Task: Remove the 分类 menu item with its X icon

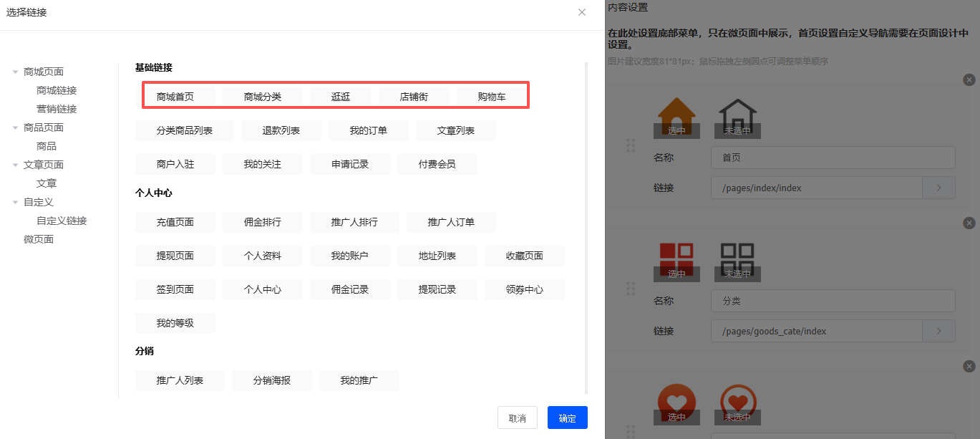Action: point(969,223)
